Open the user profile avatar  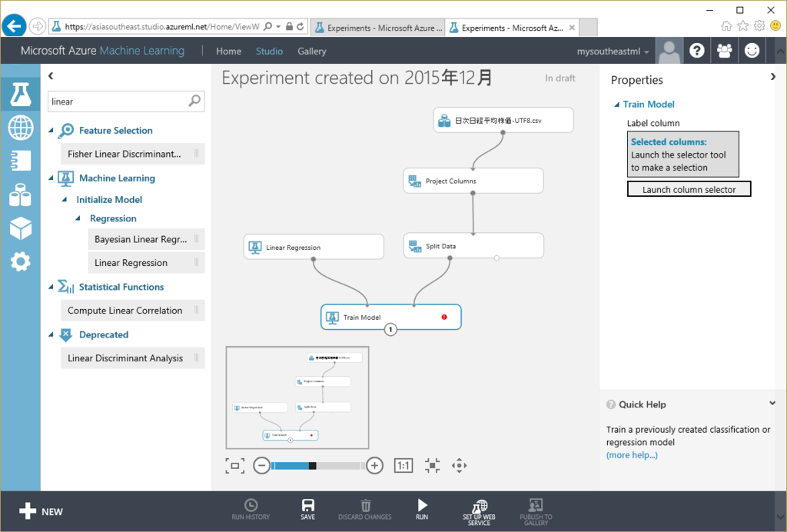669,51
